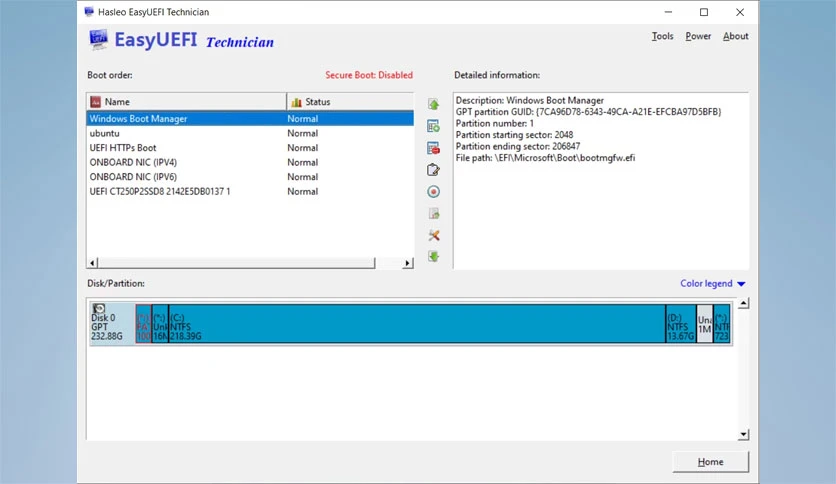Click the Description: Windows Boot Manager line
This screenshot has height=484, width=836.
coord(530,100)
